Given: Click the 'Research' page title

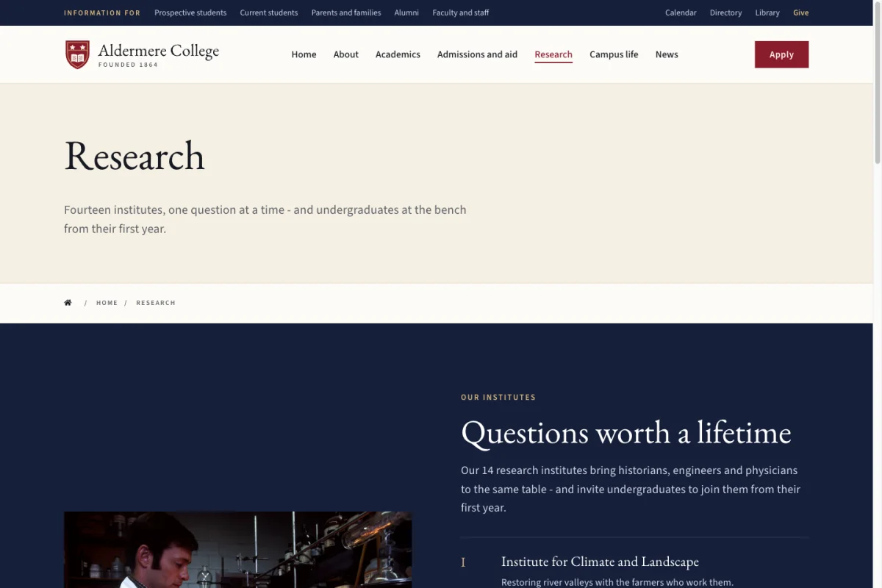Looking at the screenshot, I should point(135,156).
